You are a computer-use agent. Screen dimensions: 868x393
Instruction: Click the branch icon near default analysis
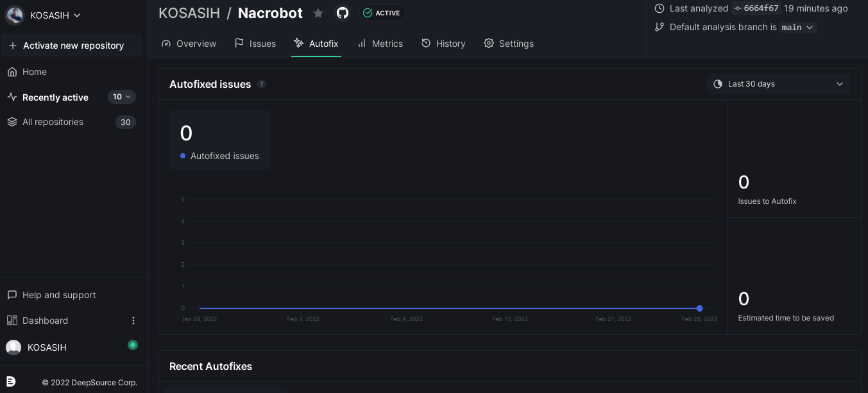(659, 27)
